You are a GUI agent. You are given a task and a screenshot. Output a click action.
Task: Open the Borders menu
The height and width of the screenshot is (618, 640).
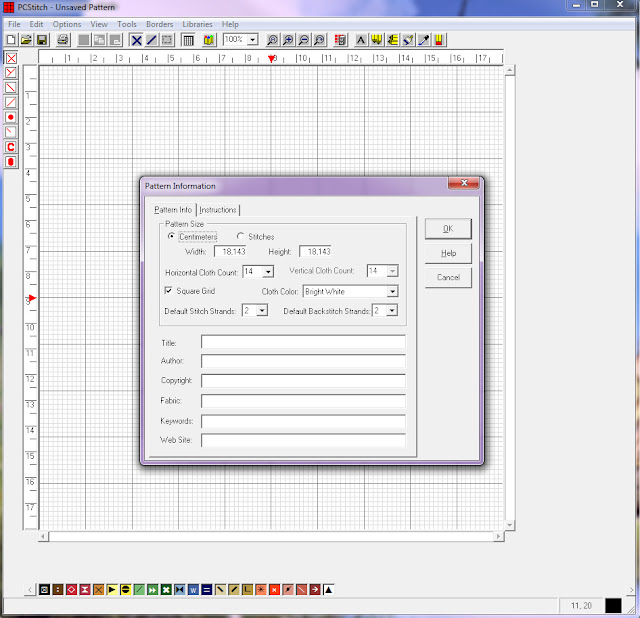click(x=160, y=24)
